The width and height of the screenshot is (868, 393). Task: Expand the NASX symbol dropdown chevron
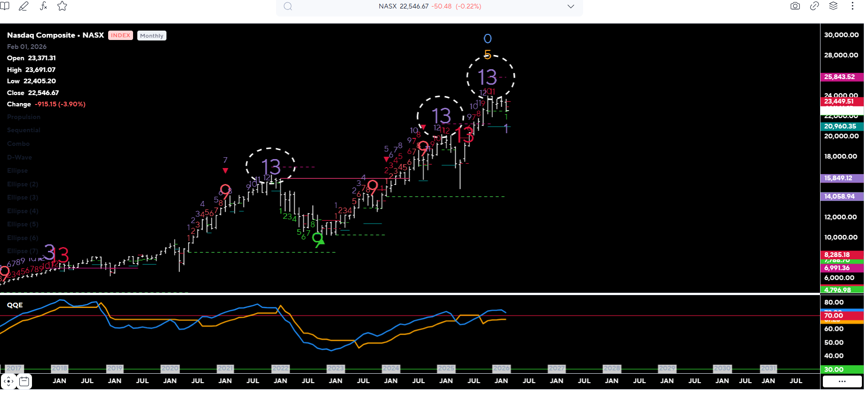pos(571,7)
